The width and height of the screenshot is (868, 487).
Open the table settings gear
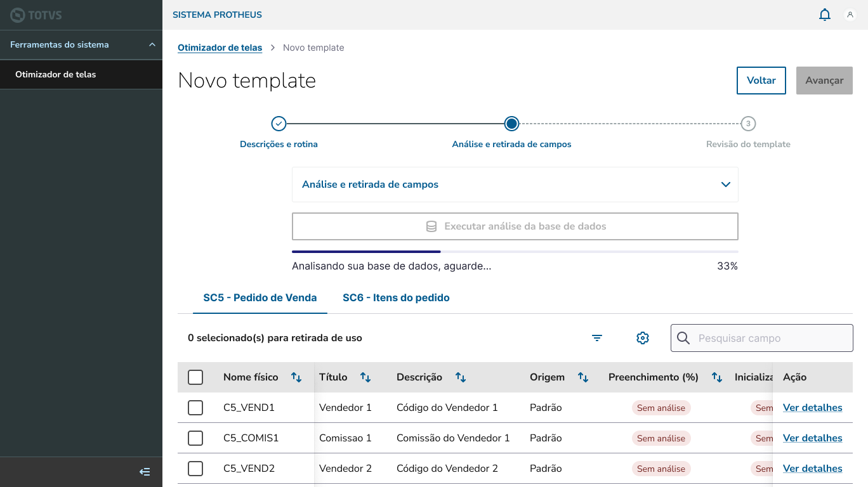pyautogui.click(x=643, y=338)
